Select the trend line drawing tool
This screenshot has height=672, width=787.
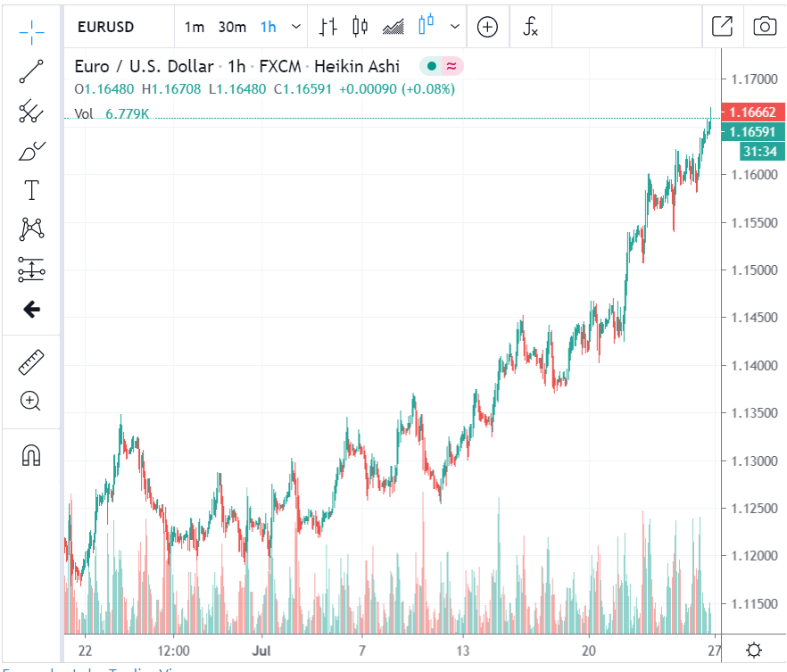31,71
